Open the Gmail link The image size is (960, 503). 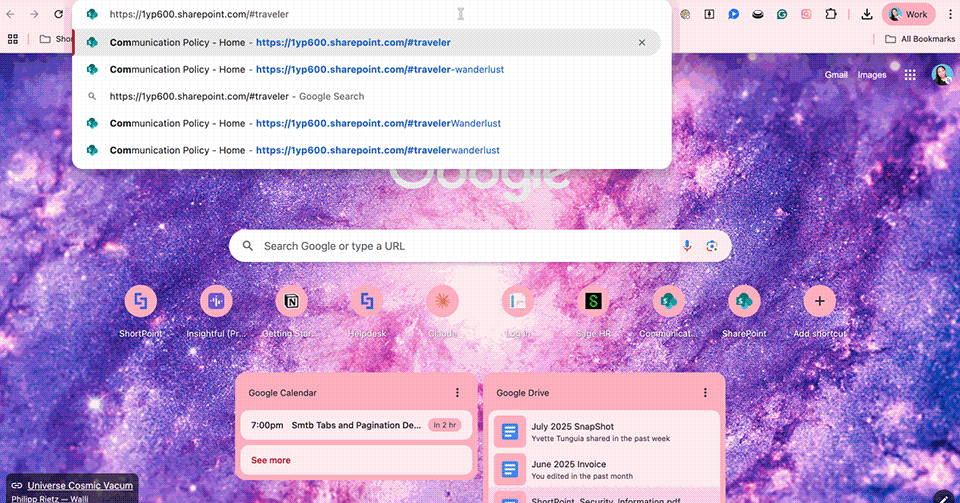pyautogui.click(x=836, y=75)
